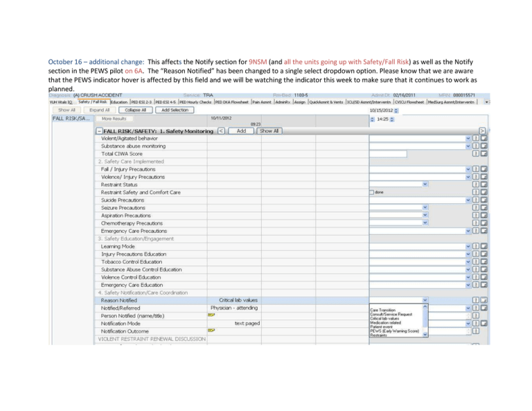Click Add button in section header
Viewport: 532px width, 411px height.
pyautogui.click(x=241, y=131)
